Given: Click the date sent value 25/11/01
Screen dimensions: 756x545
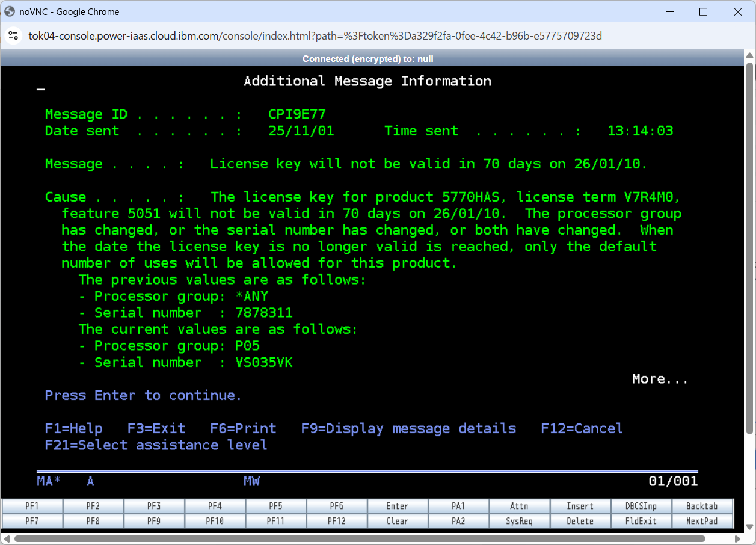Looking at the screenshot, I should (301, 131).
